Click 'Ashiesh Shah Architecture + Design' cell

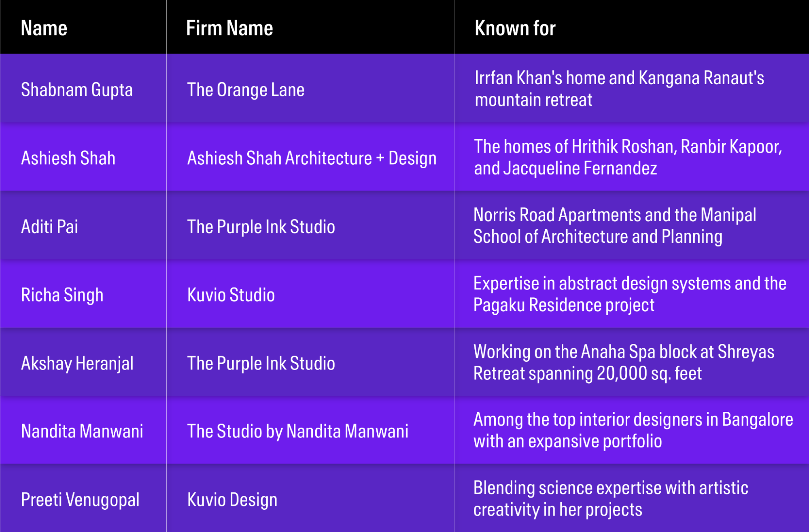tap(312, 158)
